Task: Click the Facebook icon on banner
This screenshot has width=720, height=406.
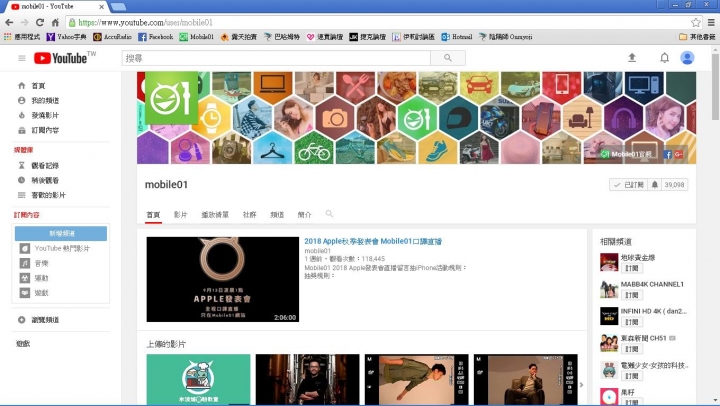Action: 668,155
